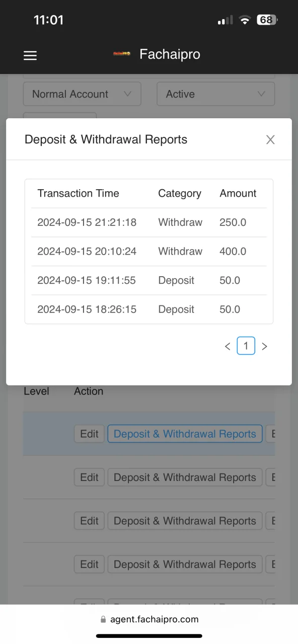Image resolution: width=298 pixels, height=644 pixels.
Task: Click the highlighted Deposit & Withdrawal Reports button
Action: coord(185,434)
